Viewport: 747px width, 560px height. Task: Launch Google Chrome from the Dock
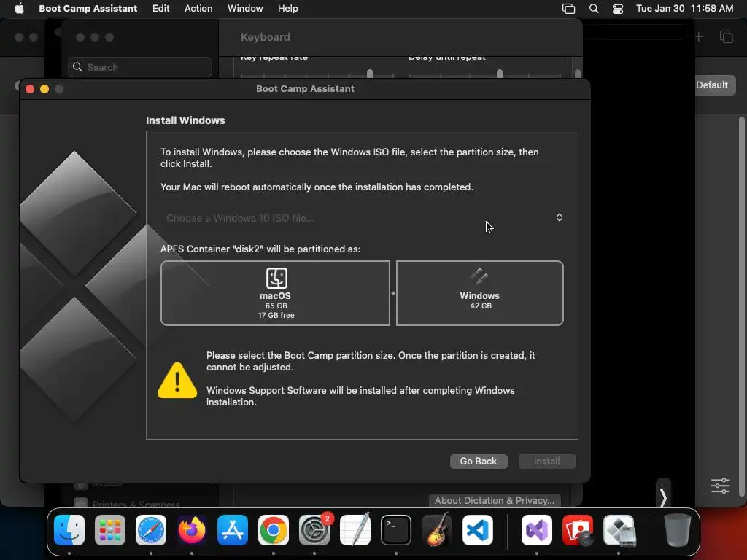[x=274, y=530]
